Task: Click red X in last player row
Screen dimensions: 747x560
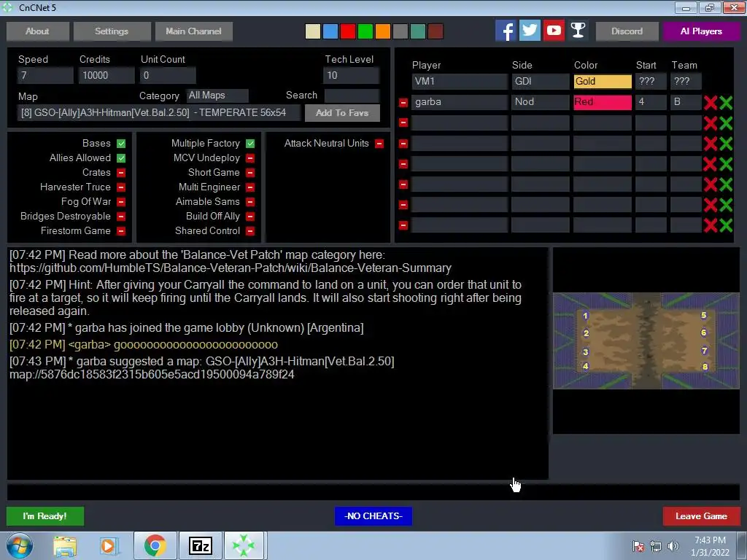Action: (711, 225)
